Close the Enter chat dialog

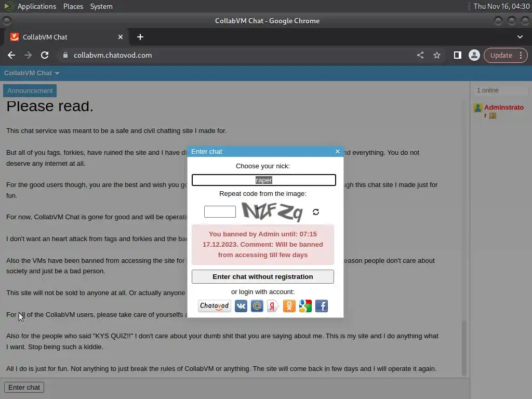click(x=337, y=152)
